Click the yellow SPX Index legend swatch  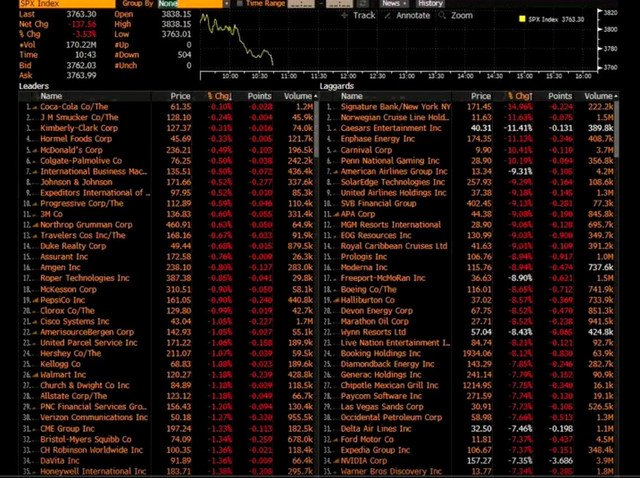tap(522, 19)
